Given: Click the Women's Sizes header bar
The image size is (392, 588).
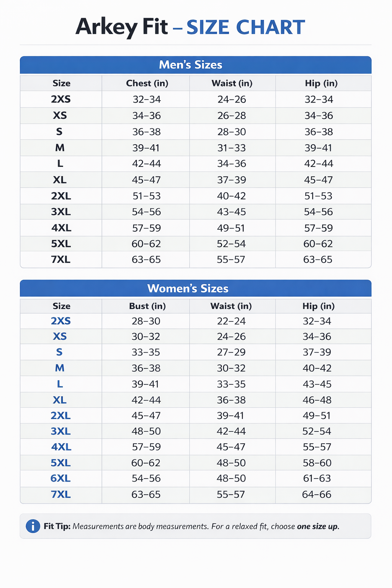Looking at the screenshot, I should [195, 288].
